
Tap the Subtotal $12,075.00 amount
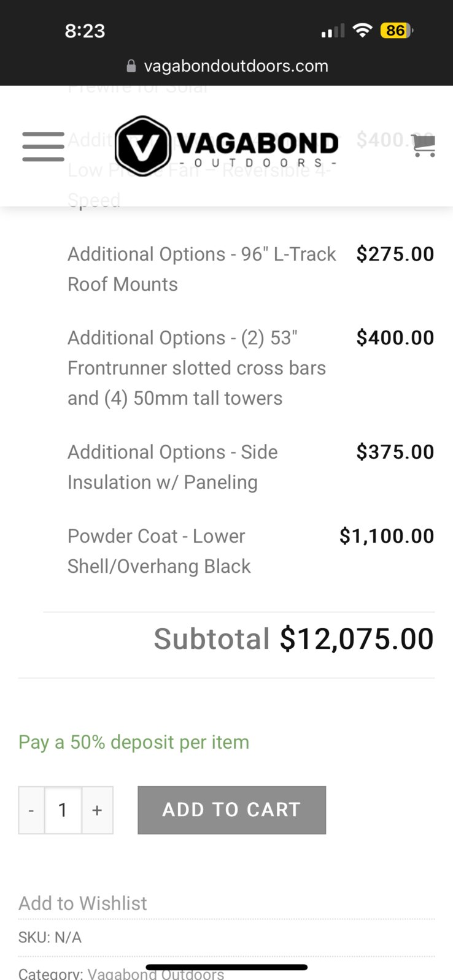point(357,639)
